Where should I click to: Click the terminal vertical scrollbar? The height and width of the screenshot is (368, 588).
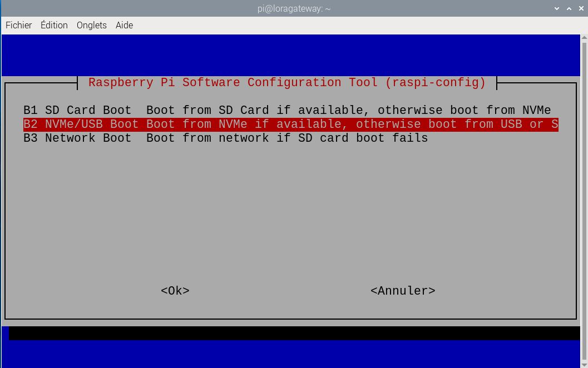[584, 201]
